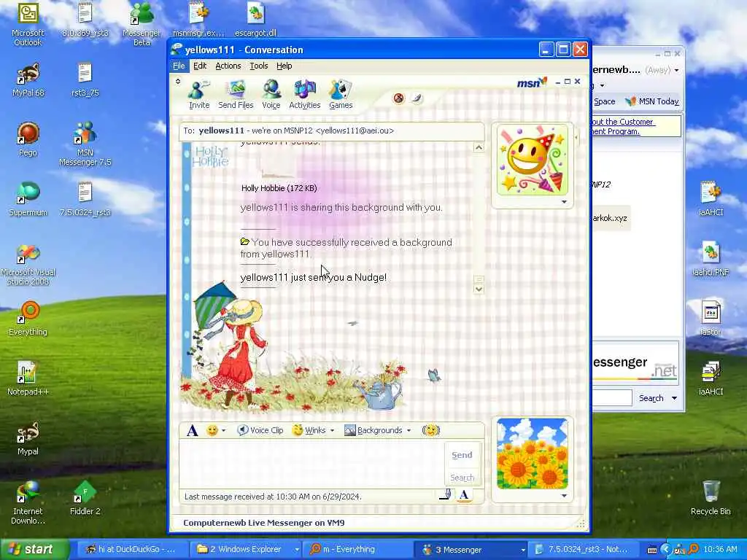The width and height of the screenshot is (747, 560).
Task: Select the Messenger Beta desktop shortcut
Action: [141, 25]
